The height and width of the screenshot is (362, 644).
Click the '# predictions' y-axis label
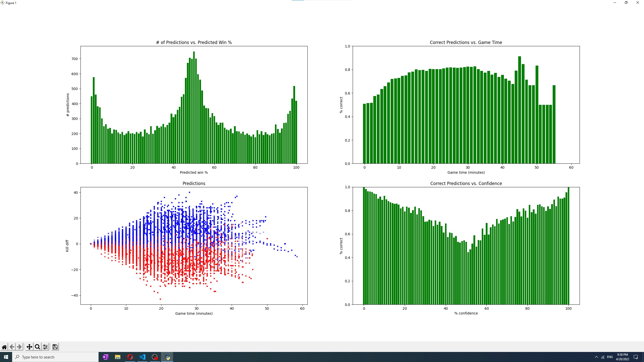67,105
